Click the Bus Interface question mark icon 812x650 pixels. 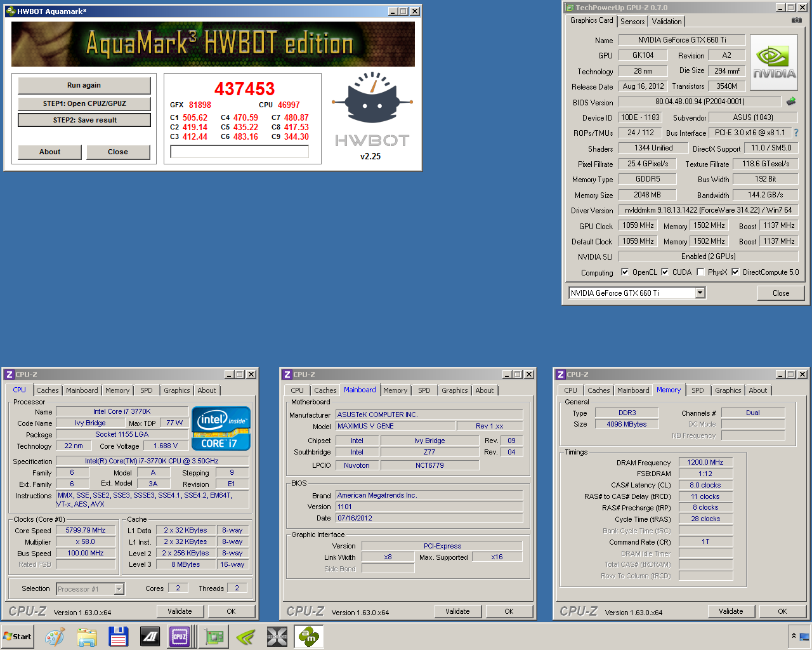[x=796, y=133]
